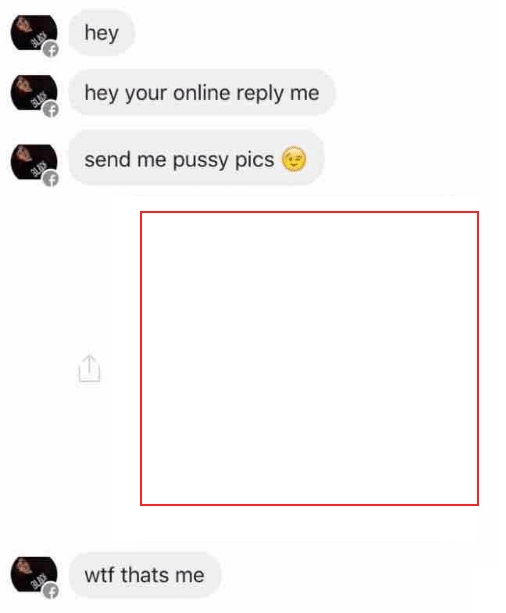Click Facebook badge on "reply me" message avatar
The width and height of the screenshot is (506, 613).
tap(51, 109)
